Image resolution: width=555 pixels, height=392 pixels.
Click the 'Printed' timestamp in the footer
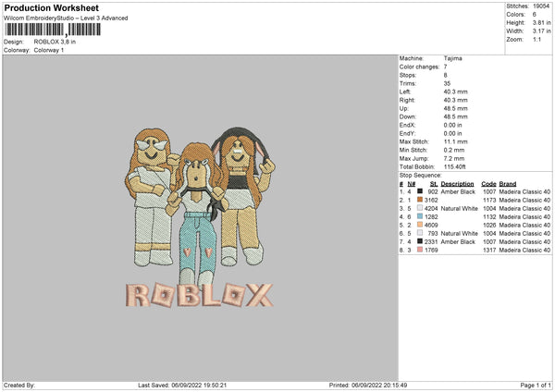click(x=368, y=385)
